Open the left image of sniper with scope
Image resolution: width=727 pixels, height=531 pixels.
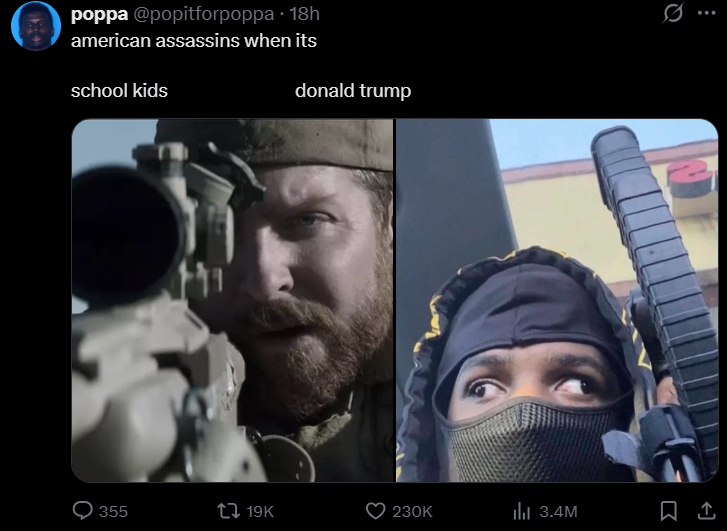coord(232,301)
